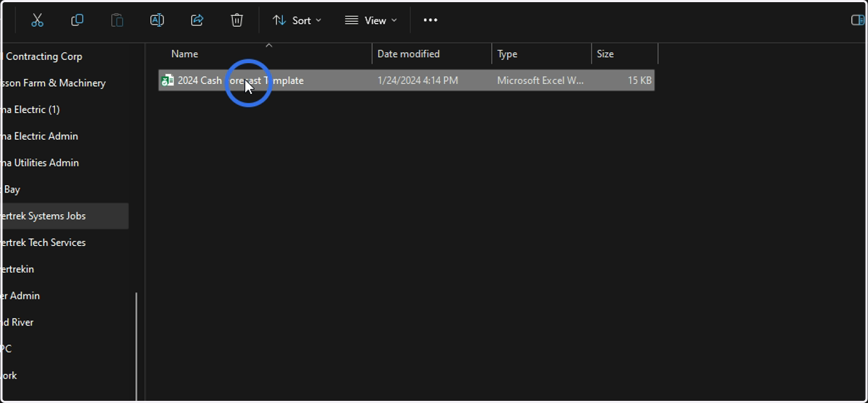
Task: Click the Sort arrows icon
Action: click(279, 20)
